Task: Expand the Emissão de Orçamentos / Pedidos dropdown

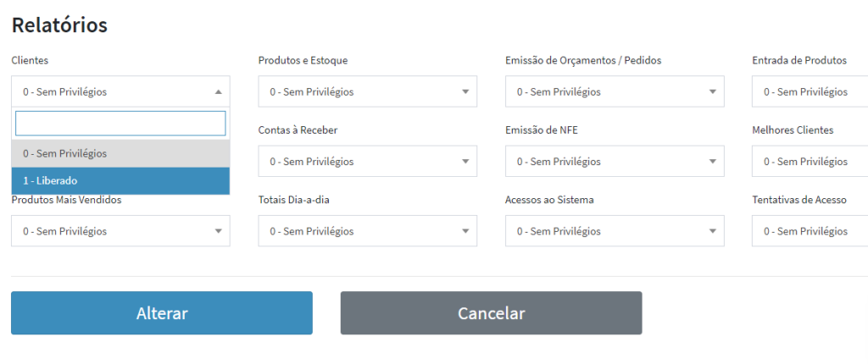Action: click(615, 91)
